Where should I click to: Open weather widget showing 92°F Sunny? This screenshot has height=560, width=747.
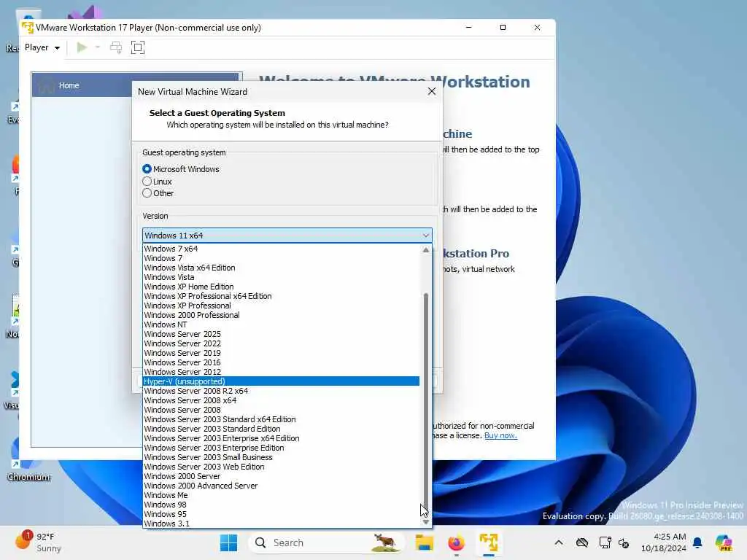(x=38, y=542)
